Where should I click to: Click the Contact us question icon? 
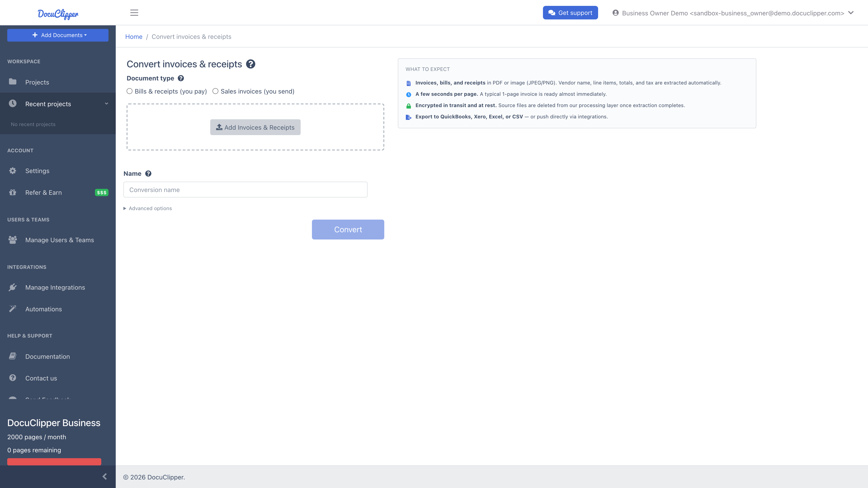(13, 378)
